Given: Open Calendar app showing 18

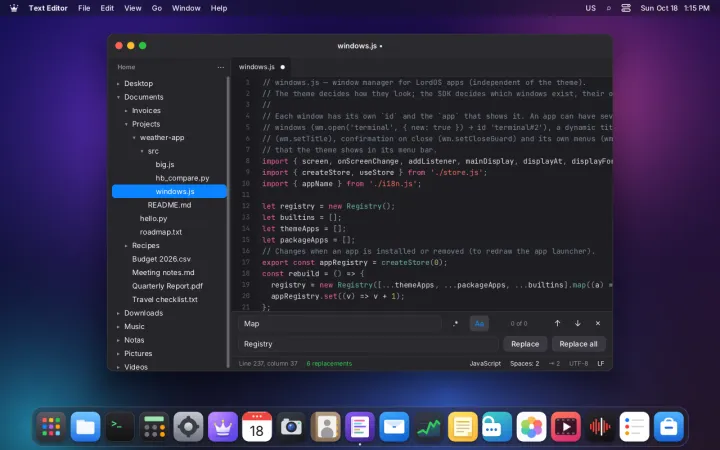Looking at the screenshot, I should (x=257, y=427).
